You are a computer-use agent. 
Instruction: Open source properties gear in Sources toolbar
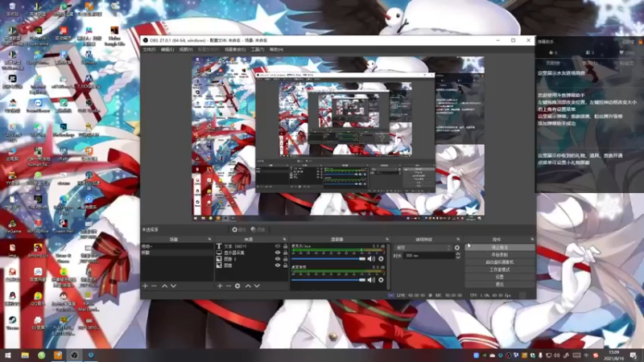tap(237, 286)
